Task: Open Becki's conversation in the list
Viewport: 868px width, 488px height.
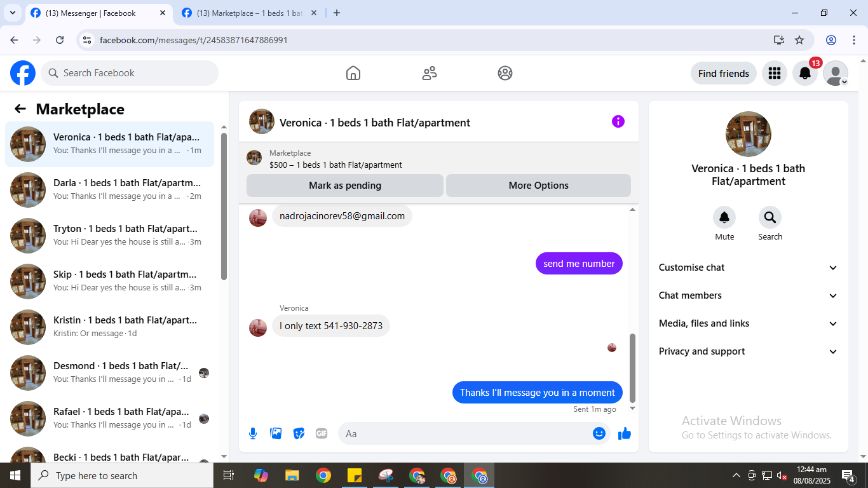Action: [109, 452]
